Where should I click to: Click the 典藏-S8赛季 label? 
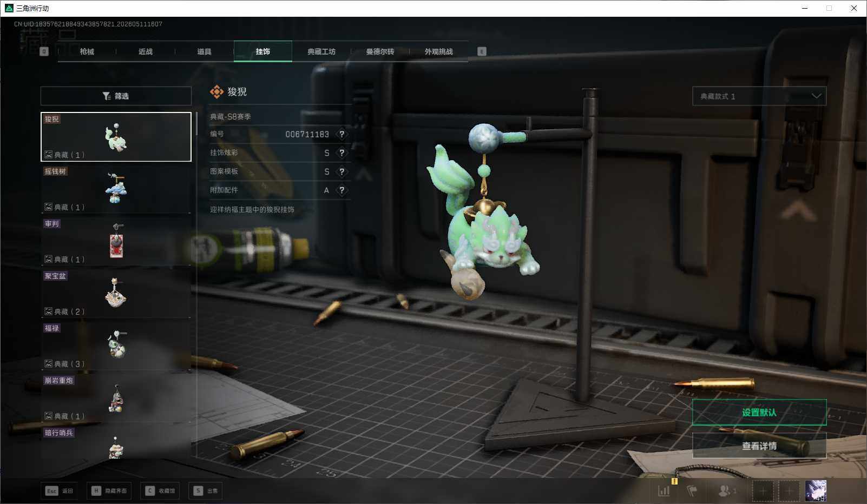tap(231, 116)
